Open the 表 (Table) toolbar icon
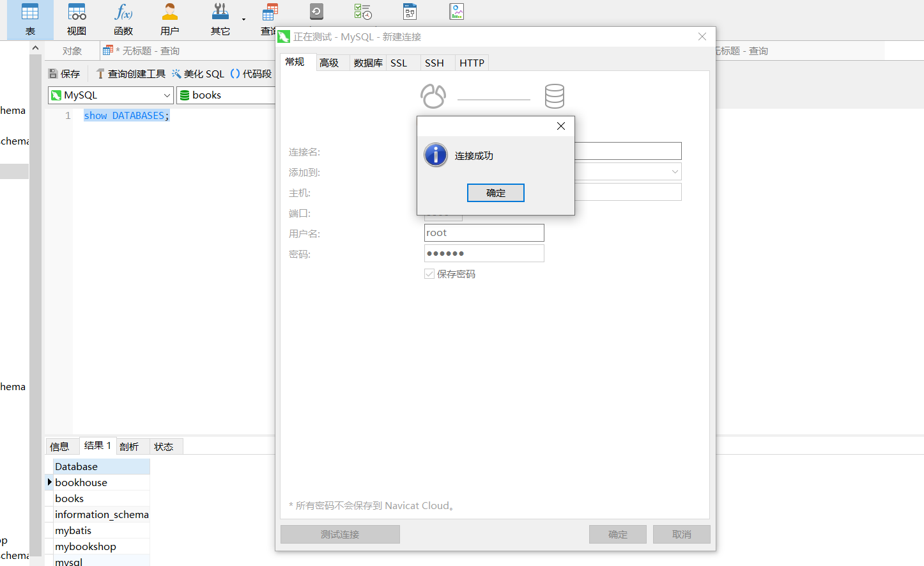The width and height of the screenshot is (924, 566). [x=30, y=19]
